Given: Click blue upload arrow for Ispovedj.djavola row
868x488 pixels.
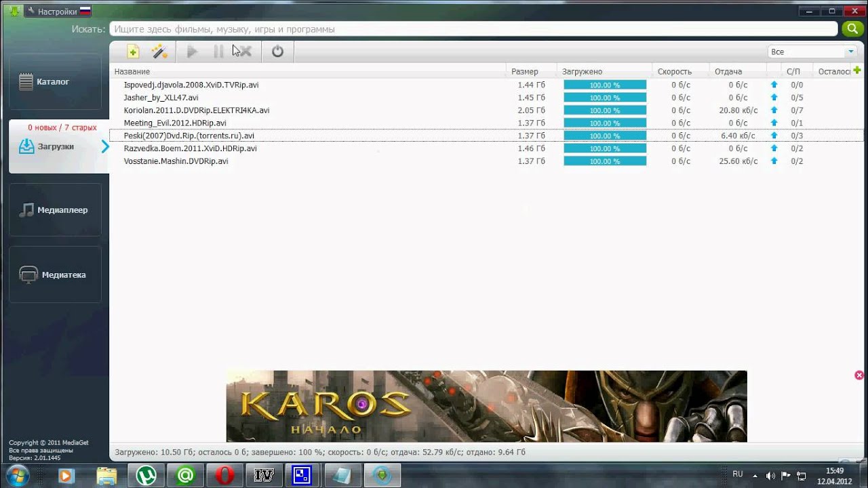Looking at the screenshot, I should coord(774,85).
